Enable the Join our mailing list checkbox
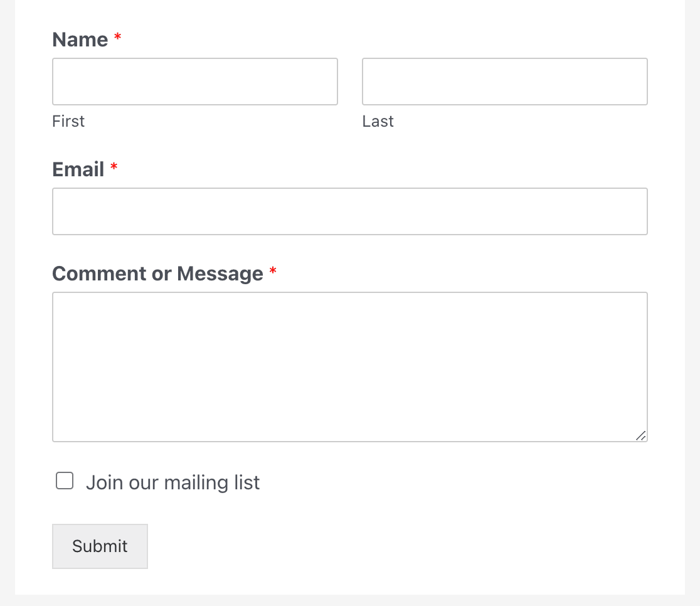Viewport: 700px width, 606px height. tap(64, 480)
